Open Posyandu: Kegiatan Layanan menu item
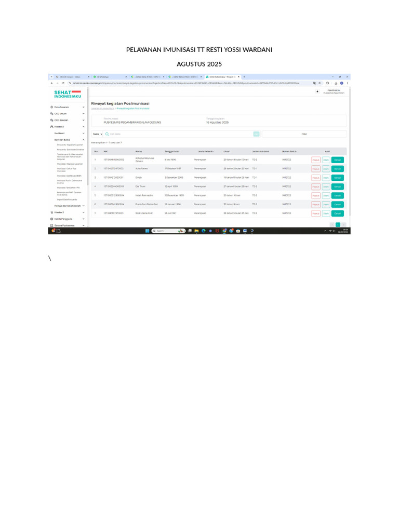 (70, 145)
